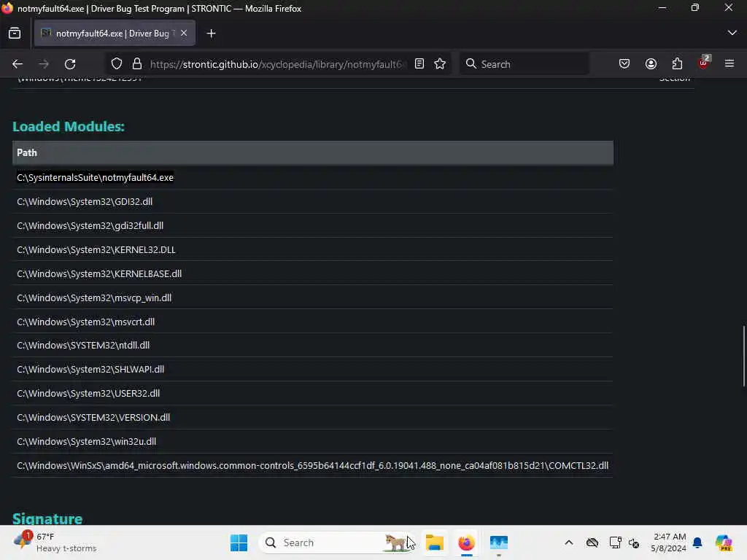Image resolution: width=747 pixels, height=560 pixels.
Task: Open the cloud sync tray icon
Action: pos(592,542)
